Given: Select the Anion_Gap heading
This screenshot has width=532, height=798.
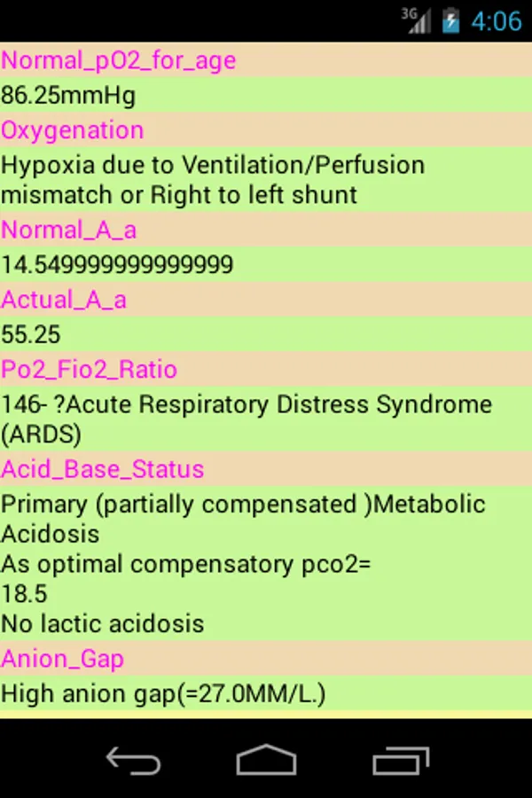Looking at the screenshot, I should click(x=63, y=659).
